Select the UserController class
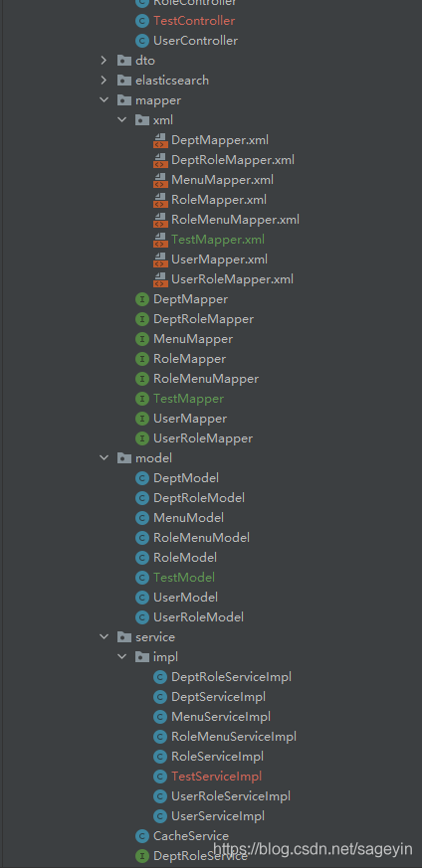The width and height of the screenshot is (422, 868). pos(195,41)
